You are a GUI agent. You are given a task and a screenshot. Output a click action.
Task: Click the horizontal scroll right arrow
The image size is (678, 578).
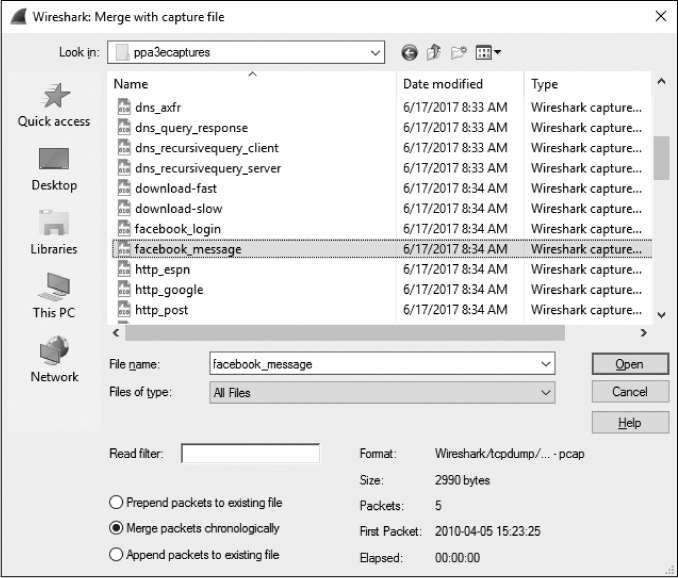point(643,332)
